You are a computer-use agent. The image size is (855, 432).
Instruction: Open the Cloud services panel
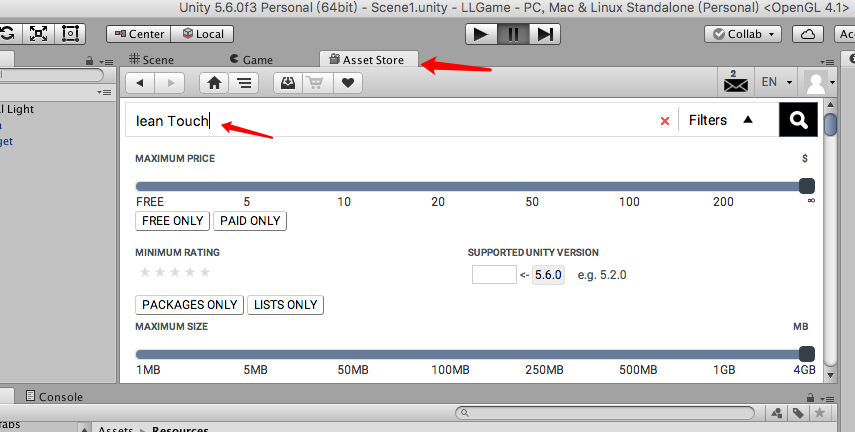tap(808, 34)
